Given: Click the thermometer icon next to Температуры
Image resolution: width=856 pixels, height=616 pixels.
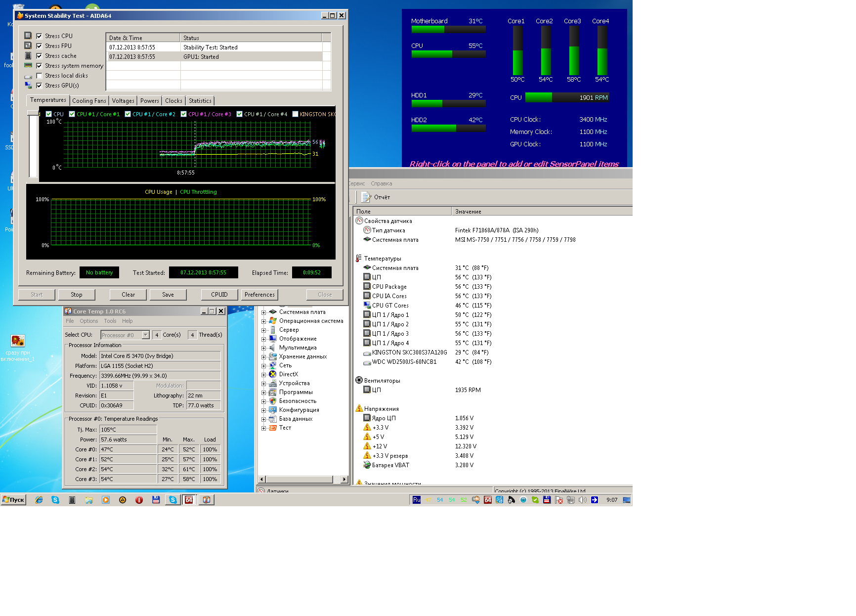Looking at the screenshot, I should (359, 258).
